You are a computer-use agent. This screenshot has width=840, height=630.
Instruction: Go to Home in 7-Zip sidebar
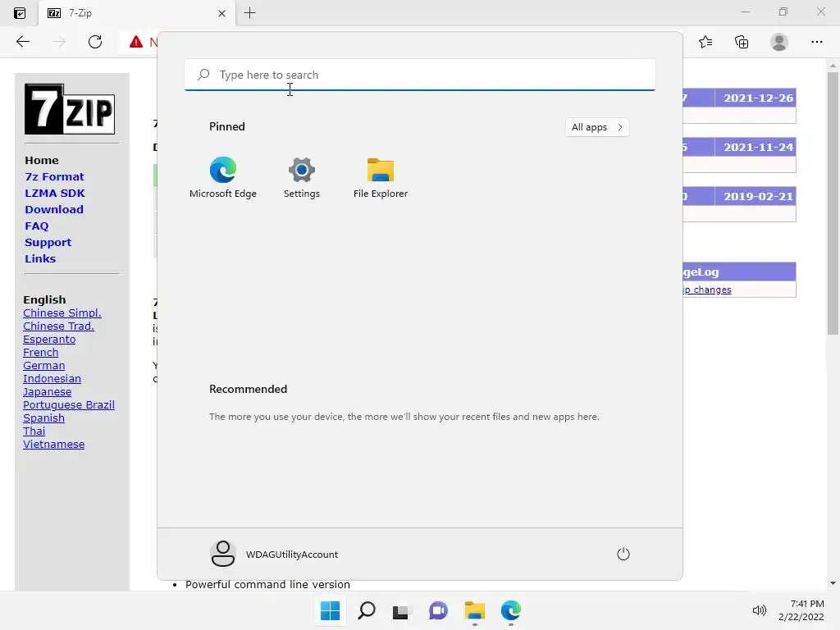42,160
